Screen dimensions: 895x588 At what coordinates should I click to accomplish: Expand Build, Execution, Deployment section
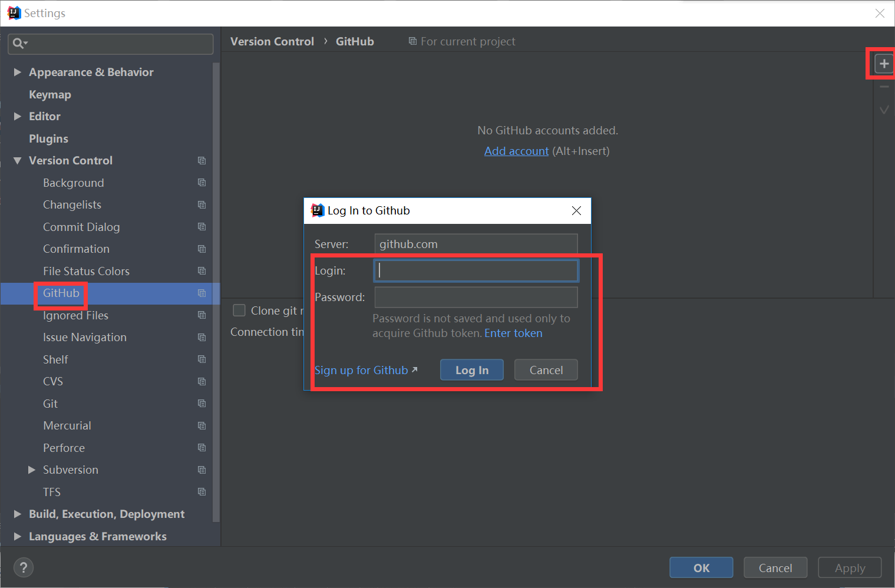(x=17, y=514)
